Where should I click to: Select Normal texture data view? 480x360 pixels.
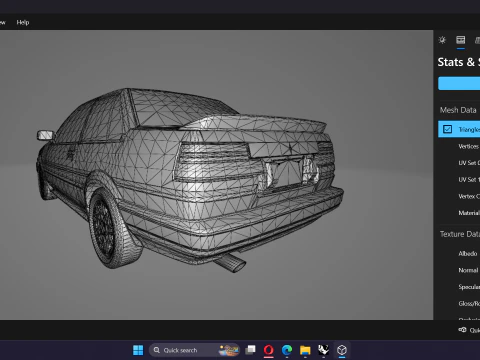(x=468, y=270)
